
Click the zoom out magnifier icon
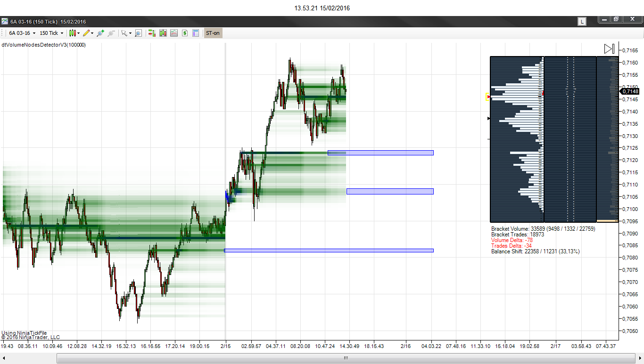[111, 33]
